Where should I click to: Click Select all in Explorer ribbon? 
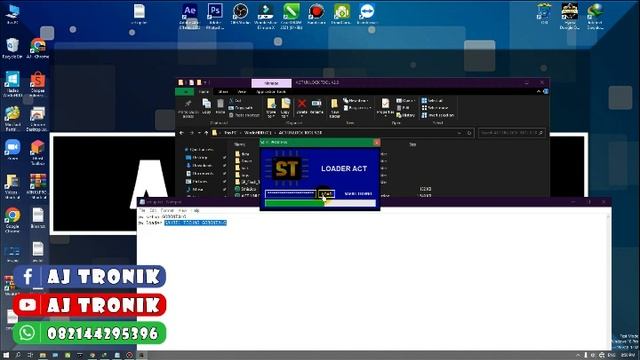click(x=432, y=100)
